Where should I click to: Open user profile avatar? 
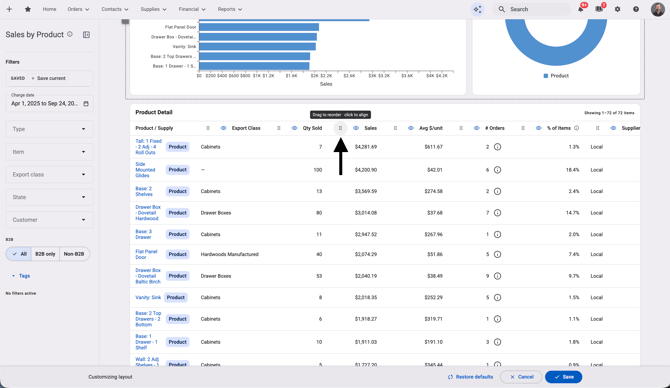pyautogui.click(x=657, y=9)
